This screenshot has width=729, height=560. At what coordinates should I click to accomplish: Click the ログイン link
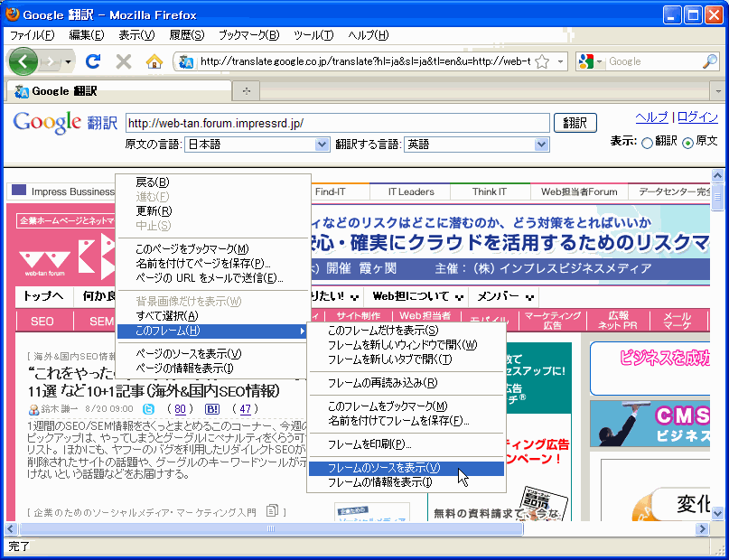click(x=697, y=117)
